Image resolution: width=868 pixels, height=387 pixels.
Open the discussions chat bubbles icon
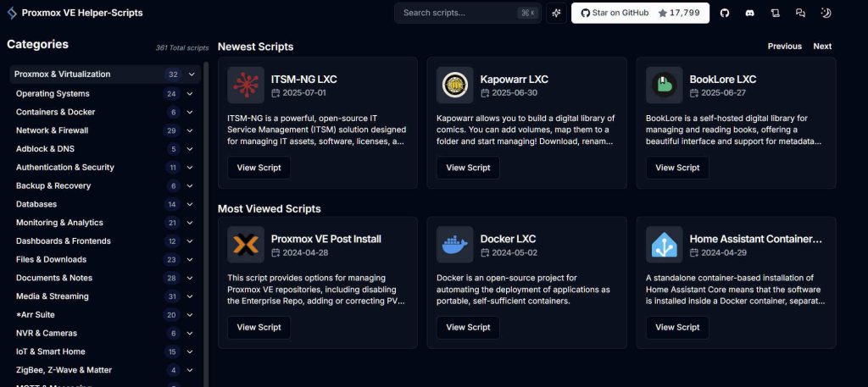point(800,13)
